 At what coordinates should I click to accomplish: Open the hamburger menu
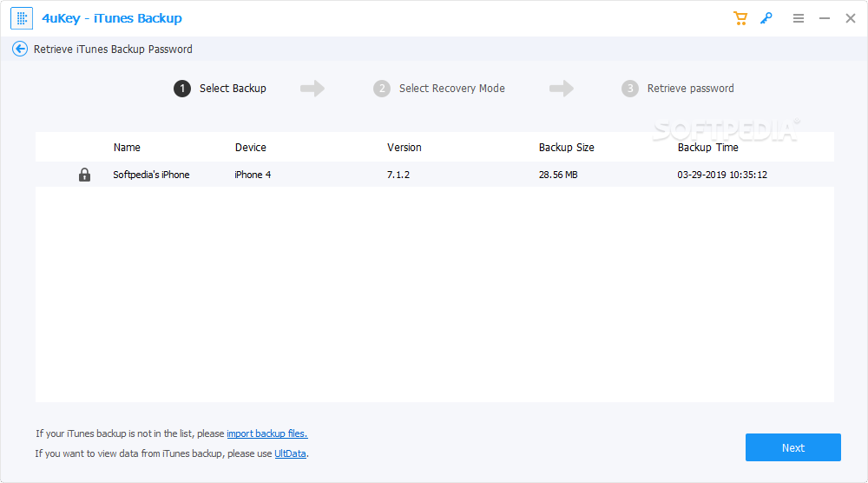(799, 18)
